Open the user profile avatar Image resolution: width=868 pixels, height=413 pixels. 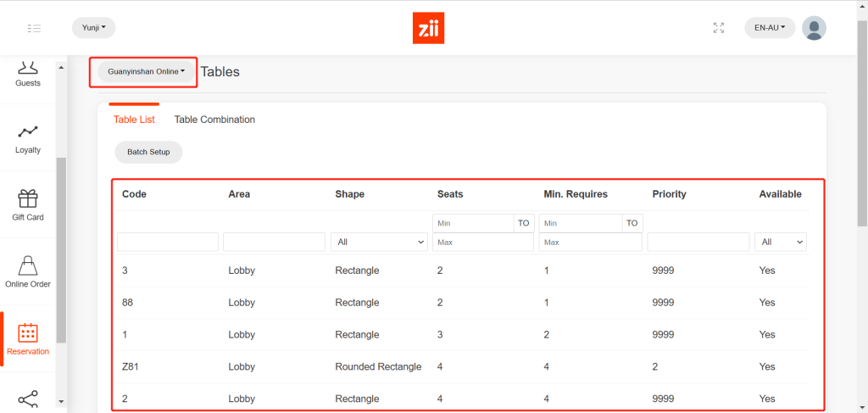click(x=814, y=28)
